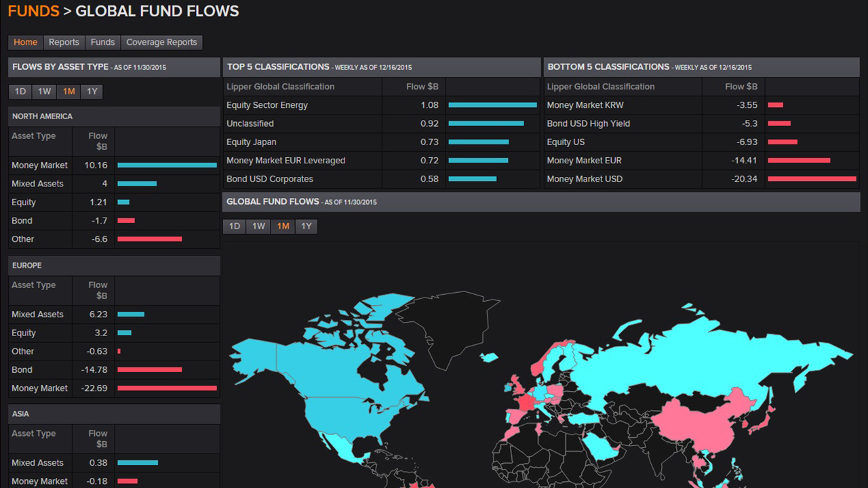Image resolution: width=868 pixels, height=488 pixels.
Task: Open the Funds tab
Action: (103, 42)
